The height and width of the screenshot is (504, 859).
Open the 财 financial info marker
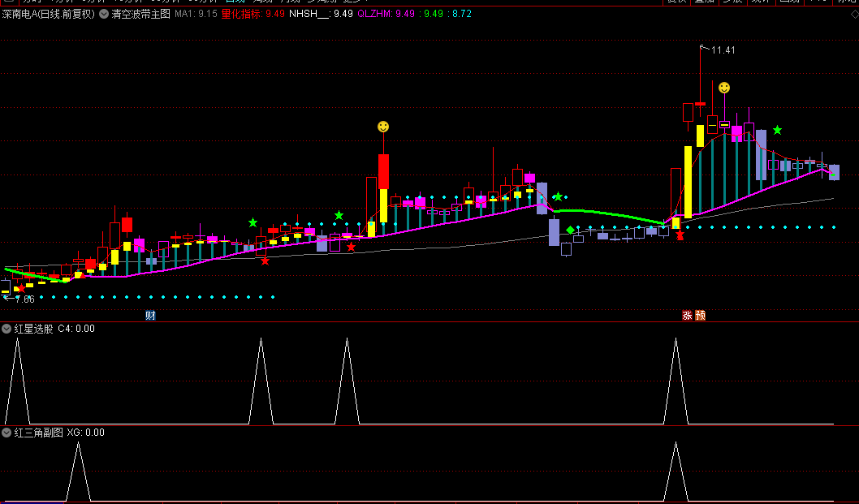click(150, 316)
